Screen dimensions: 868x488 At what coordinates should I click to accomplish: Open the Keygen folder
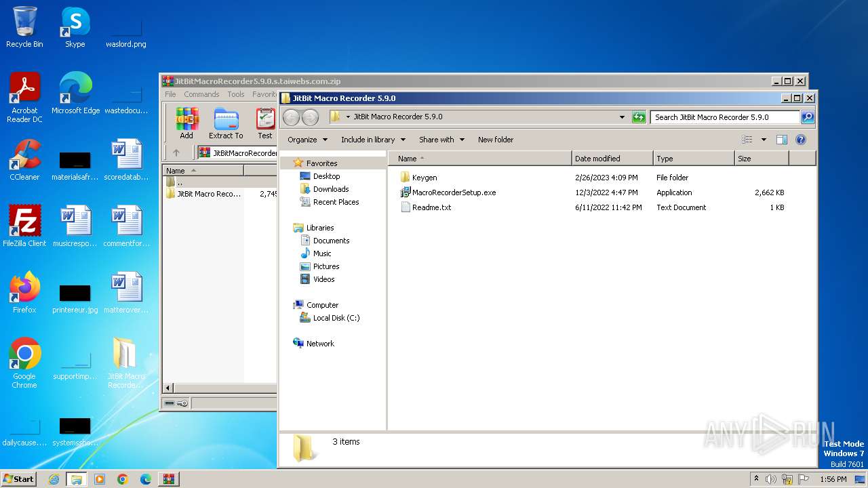pyautogui.click(x=425, y=178)
